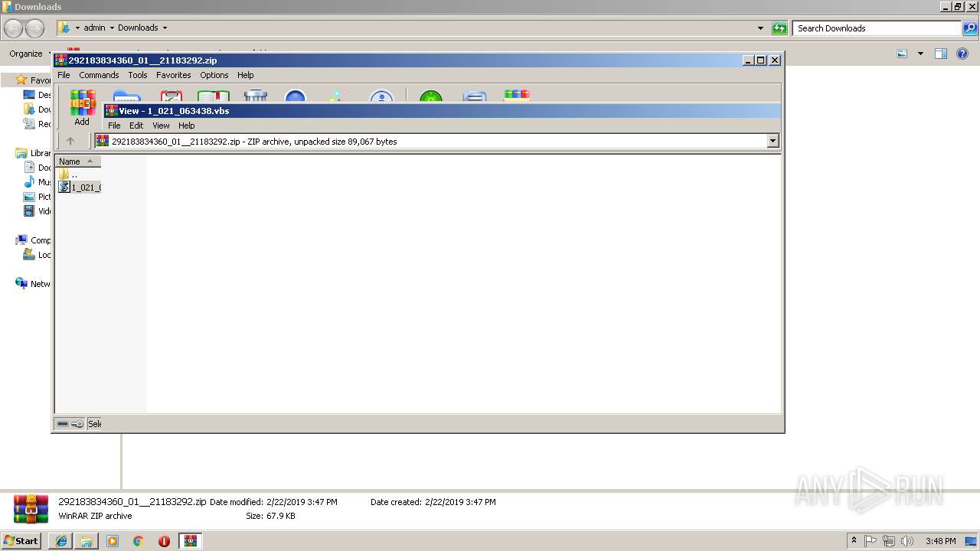This screenshot has height=551, width=980.
Task: Open Windows Explorer taskbar icon
Action: click(x=87, y=541)
